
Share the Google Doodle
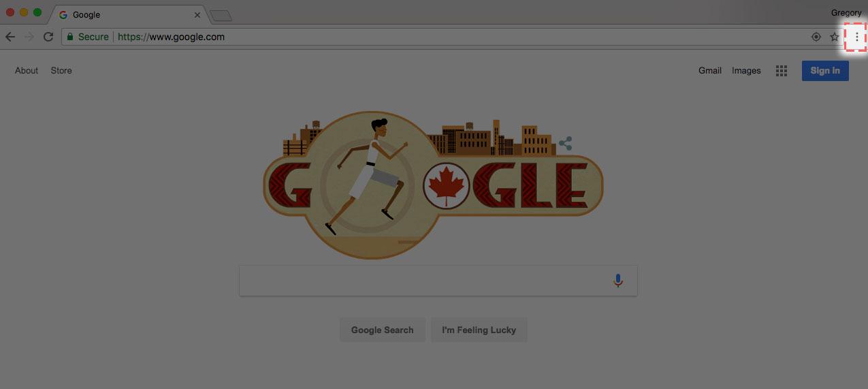565,144
